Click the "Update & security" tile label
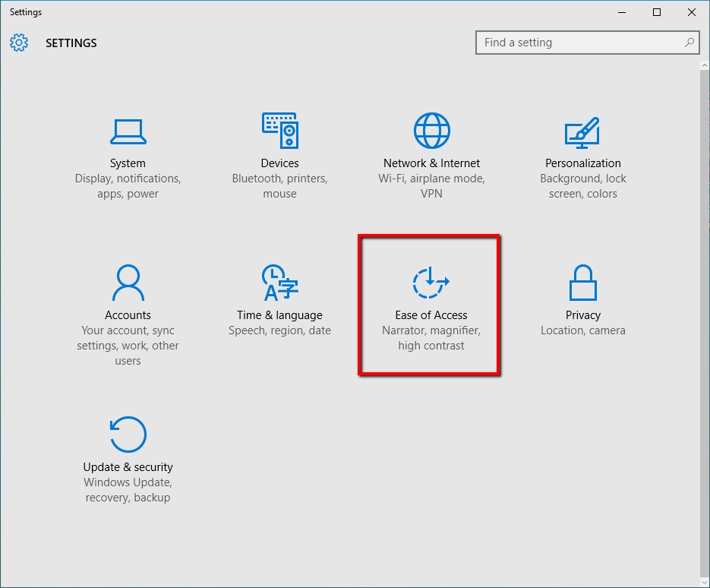This screenshot has height=588, width=710. tap(128, 467)
